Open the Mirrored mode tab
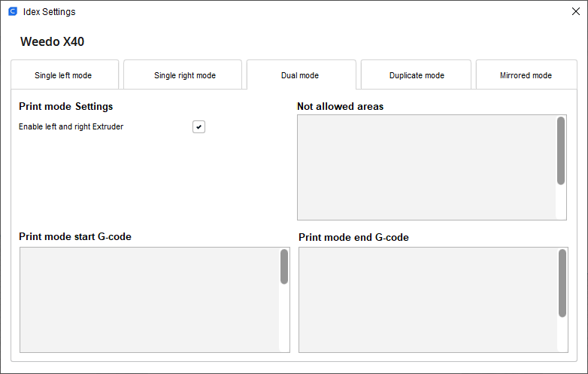 pos(526,74)
